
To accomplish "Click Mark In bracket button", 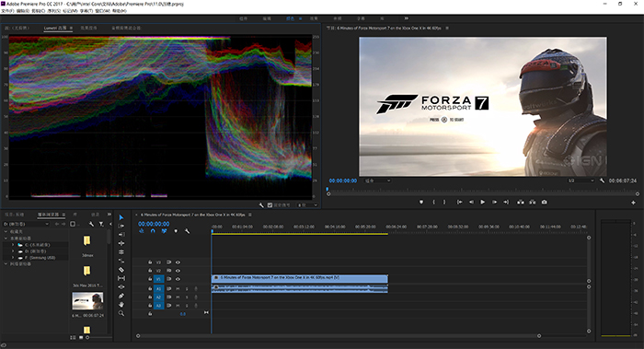I will [x=433, y=202].
